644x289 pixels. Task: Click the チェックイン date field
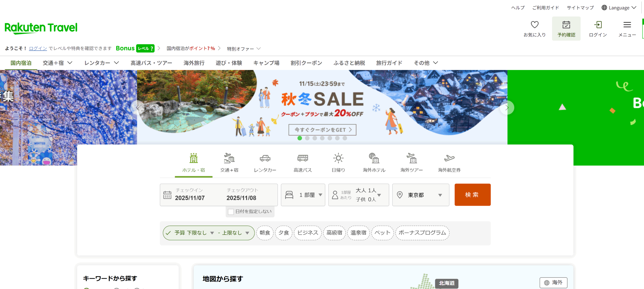[190, 195]
